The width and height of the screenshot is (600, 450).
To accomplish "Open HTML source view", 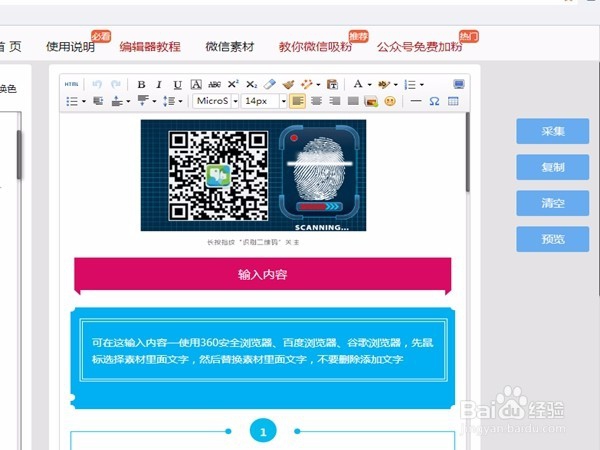I will (x=71, y=84).
